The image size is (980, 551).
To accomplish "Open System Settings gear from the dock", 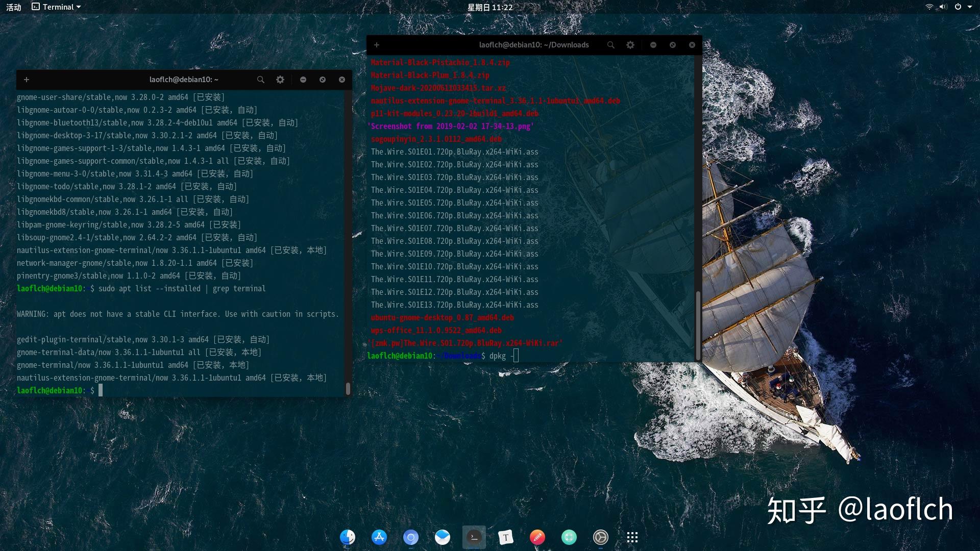I will pos(600,537).
